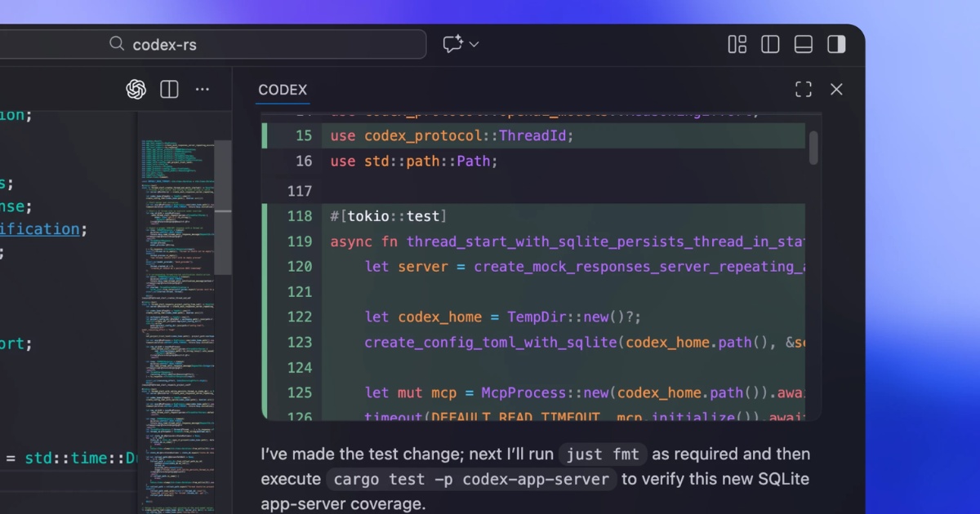The image size is (980, 514).
Task: Click the async fn thread_start line
Action: pos(568,241)
